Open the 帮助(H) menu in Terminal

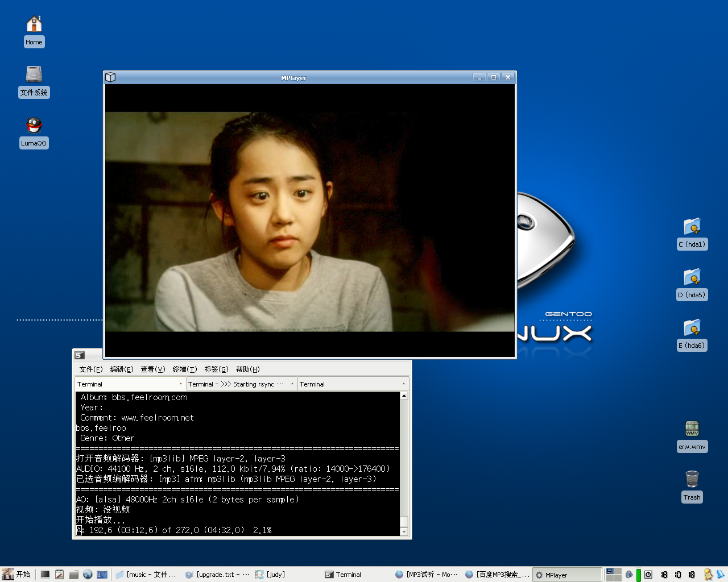(247, 369)
